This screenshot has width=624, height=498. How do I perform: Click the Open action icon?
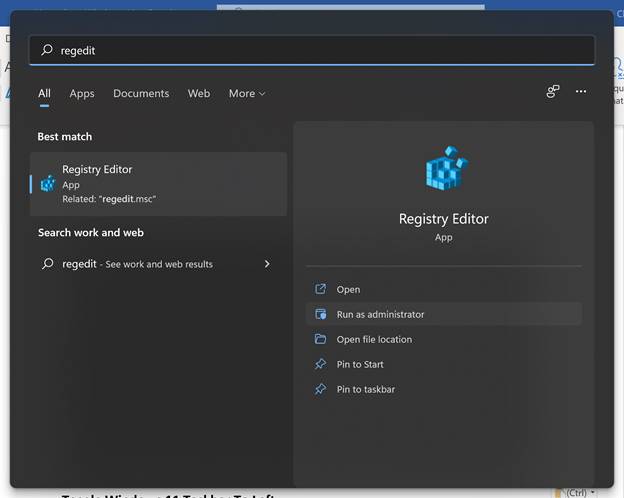pos(320,289)
